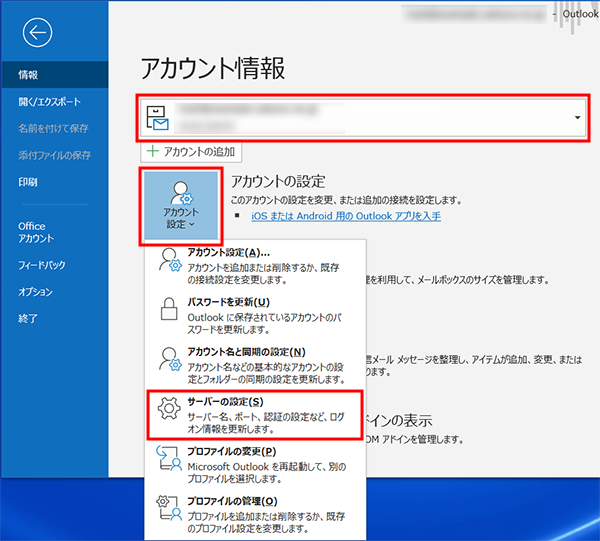The image size is (600, 541).
Task: Click the icon for プロファイルの管理
Action: pyautogui.click(x=168, y=507)
